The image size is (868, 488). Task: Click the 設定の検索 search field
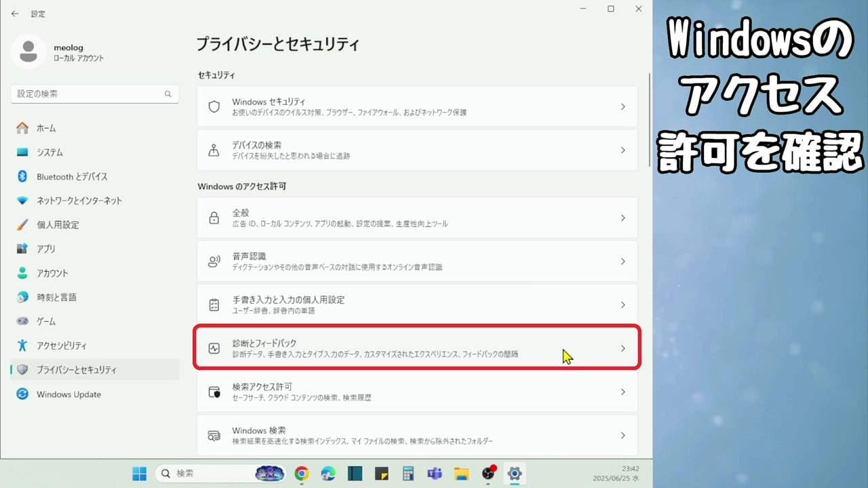point(95,94)
